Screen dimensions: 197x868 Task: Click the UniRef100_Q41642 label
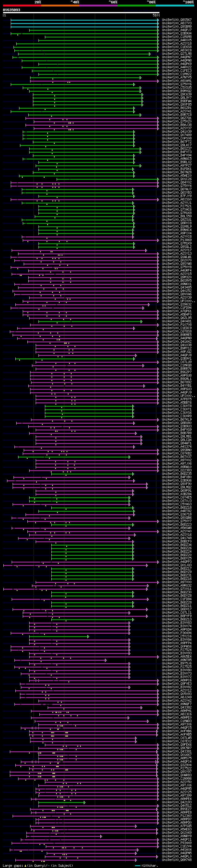[x=177, y=341]
